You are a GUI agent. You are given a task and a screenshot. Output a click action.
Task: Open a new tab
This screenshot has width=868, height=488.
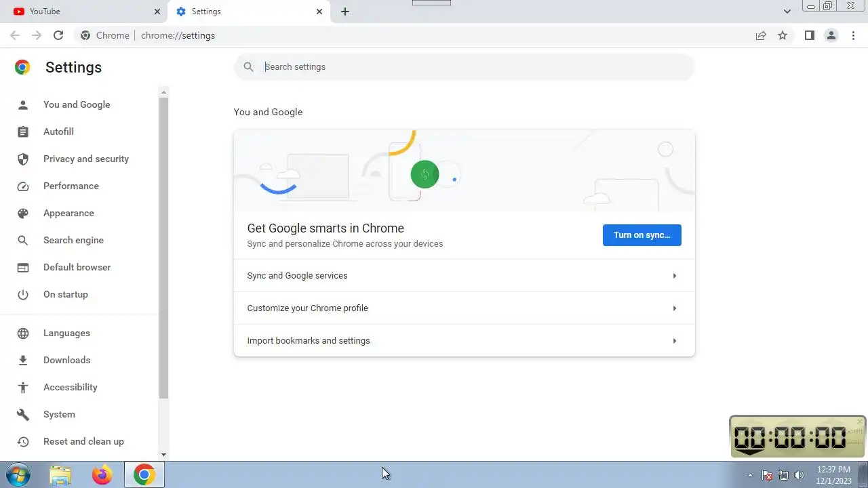tap(345, 12)
